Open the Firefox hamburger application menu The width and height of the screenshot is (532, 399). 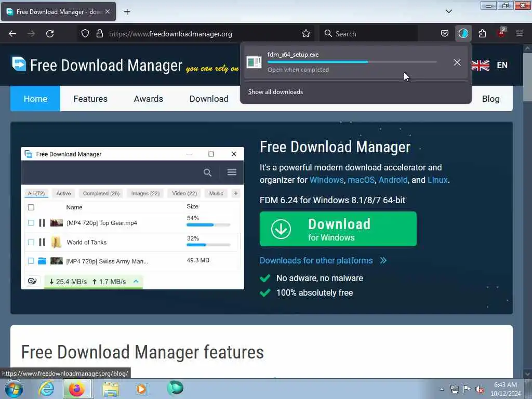(520, 33)
